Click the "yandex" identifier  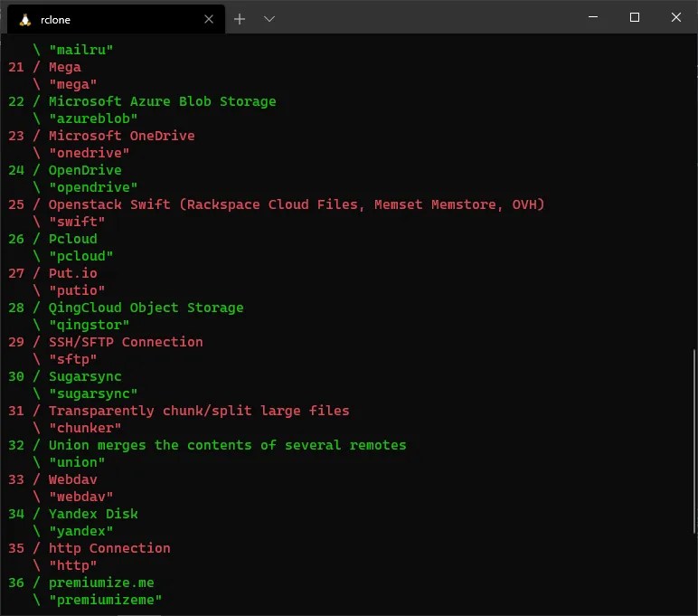click(x=81, y=531)
